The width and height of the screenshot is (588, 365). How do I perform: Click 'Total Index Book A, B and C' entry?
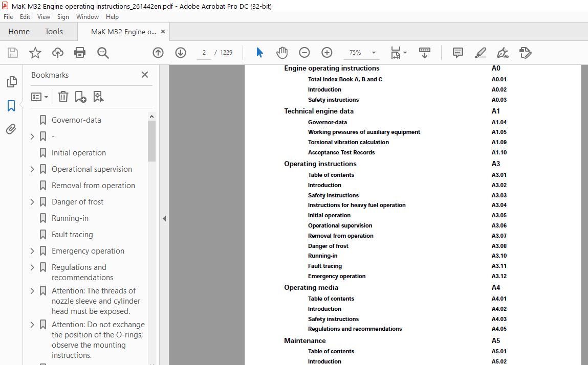pos(345,79)
